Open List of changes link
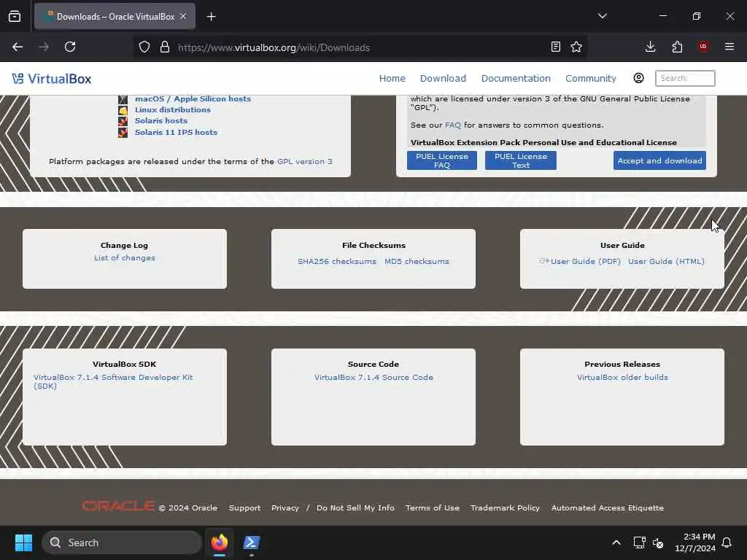 tap(124, 257)
